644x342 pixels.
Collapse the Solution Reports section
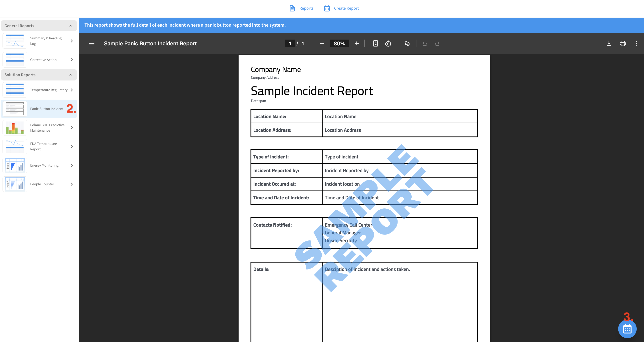(71, 75)
